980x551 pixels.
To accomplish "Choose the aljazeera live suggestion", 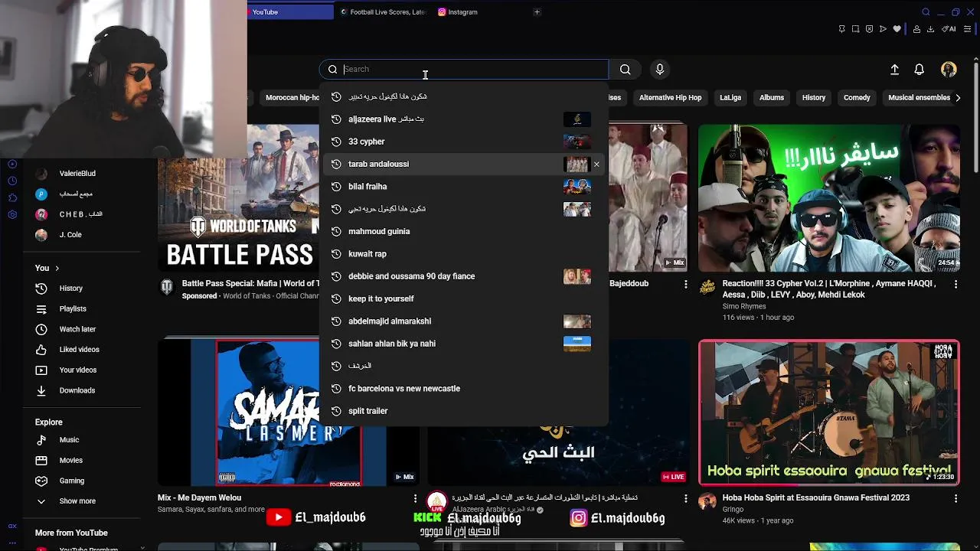I will click(x=464, y=119).
